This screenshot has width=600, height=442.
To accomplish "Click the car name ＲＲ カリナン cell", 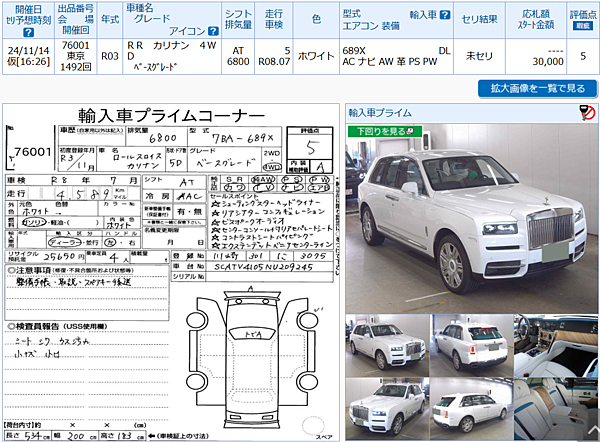I will point(172,56).
